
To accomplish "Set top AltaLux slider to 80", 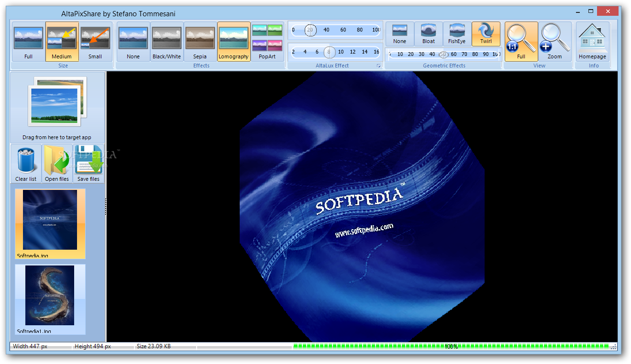I will (360, 30).
